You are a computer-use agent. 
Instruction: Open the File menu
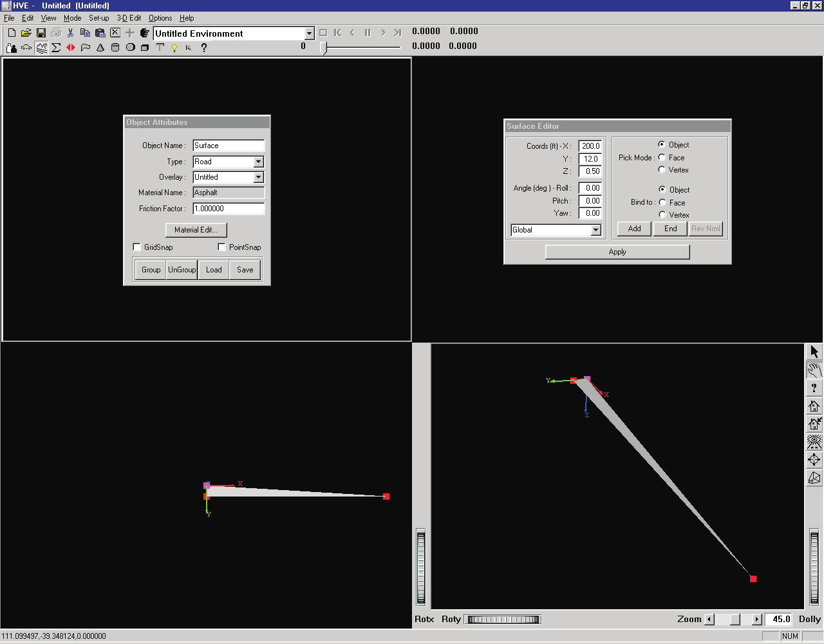point(9,18)
